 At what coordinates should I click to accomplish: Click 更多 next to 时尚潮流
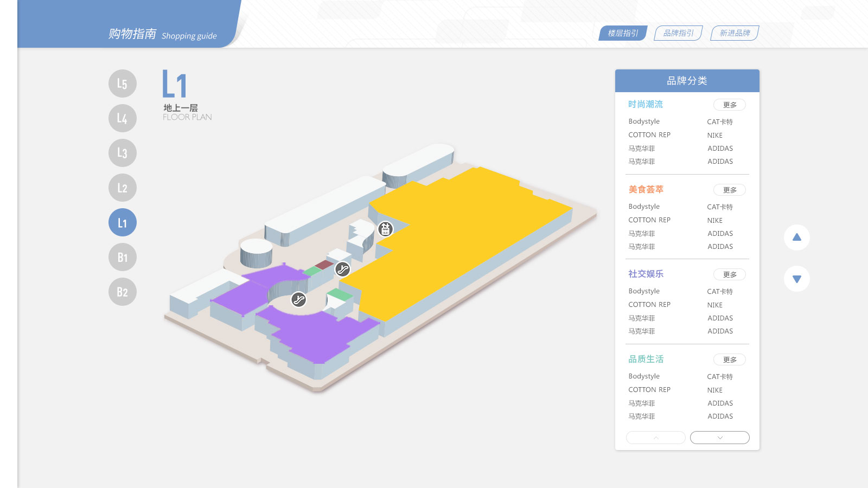pyautogui.click(x=730, y=105)
